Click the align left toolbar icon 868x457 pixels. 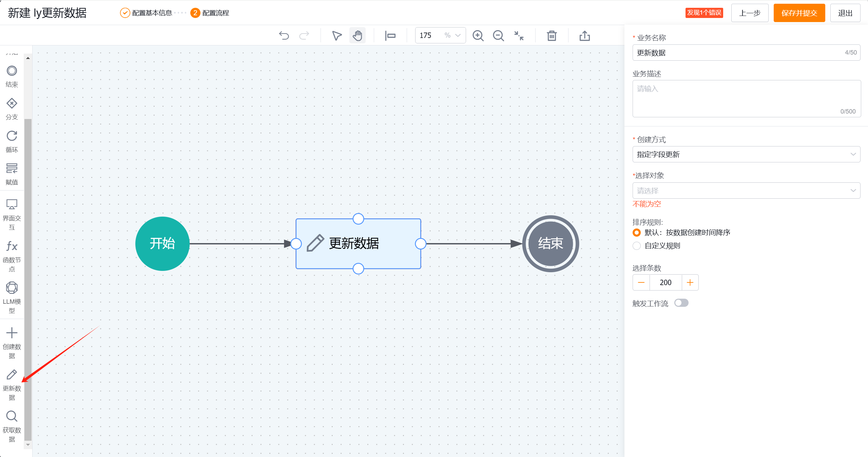[x=390, y=36]
